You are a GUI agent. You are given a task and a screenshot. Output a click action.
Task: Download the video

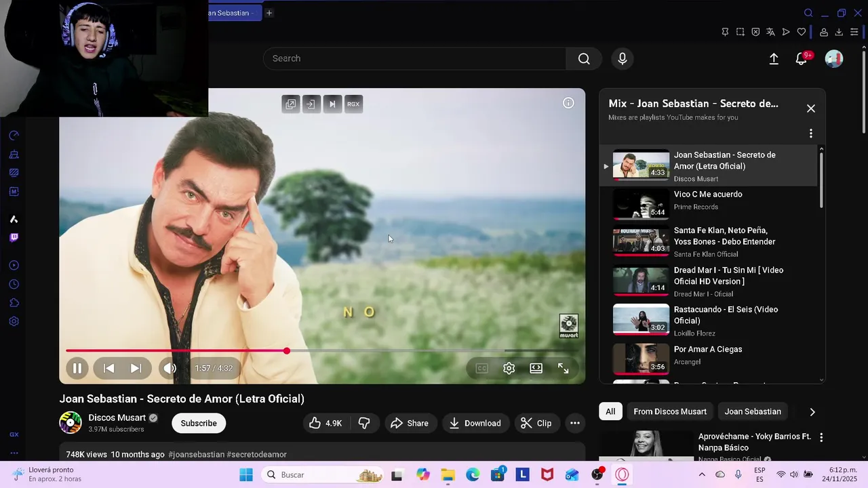click(475, 423)
